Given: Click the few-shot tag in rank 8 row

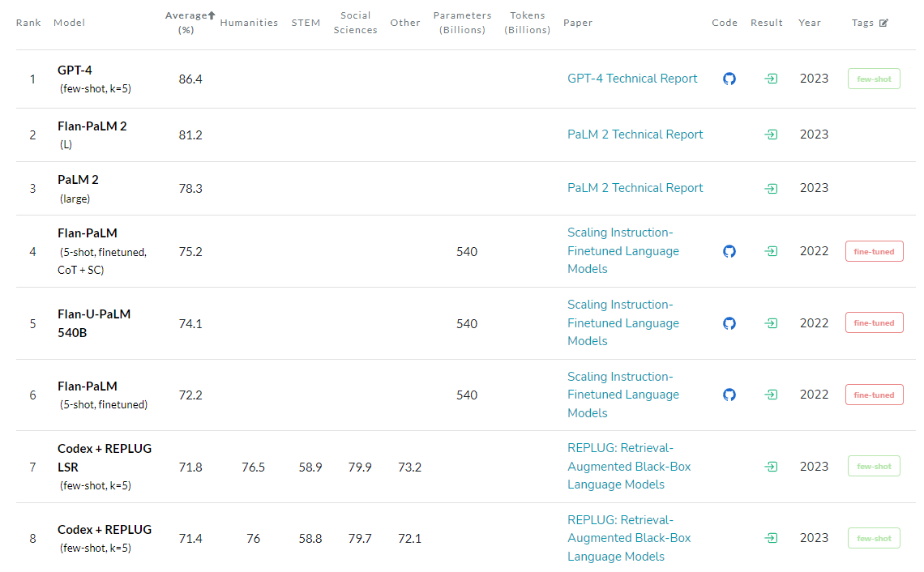Looking at the screenshot, I should [x=874, y=539].
